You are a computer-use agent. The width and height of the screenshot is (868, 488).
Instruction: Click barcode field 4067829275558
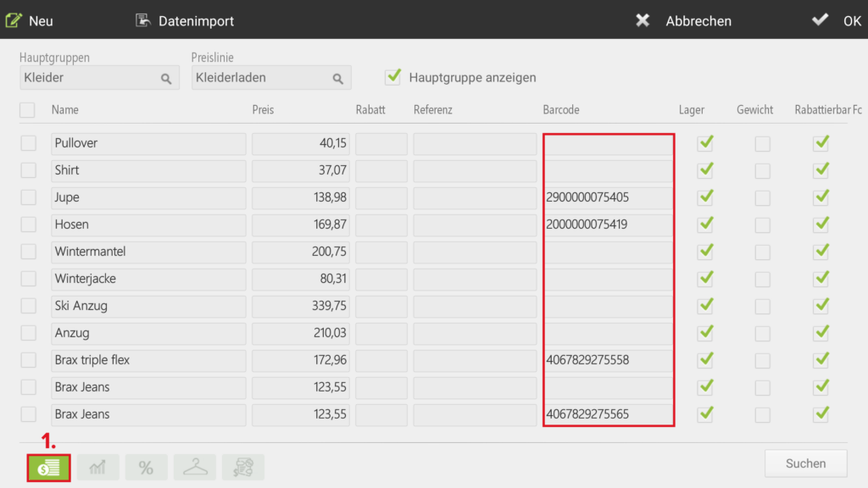(x=609, y=360)
